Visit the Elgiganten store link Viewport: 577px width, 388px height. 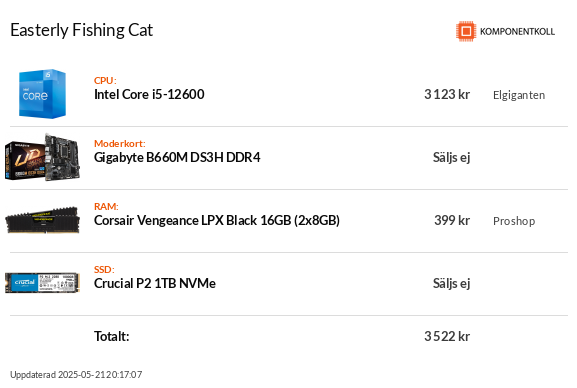[519, 95]
